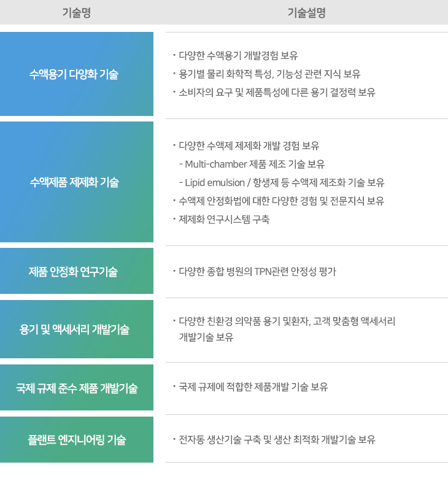Click the 기술명 column header
448x481 pixels.
(x=77, y=12)
